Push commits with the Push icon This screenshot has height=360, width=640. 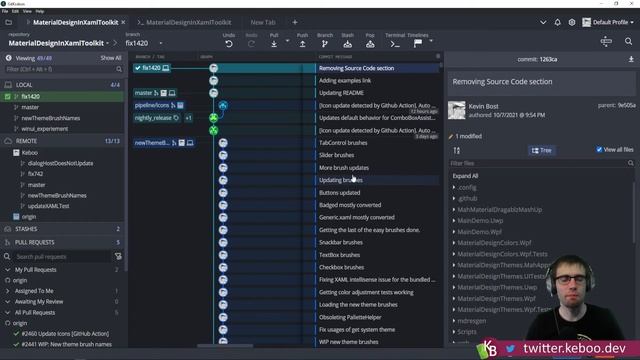pyautogui.click(x=302, y=44)
